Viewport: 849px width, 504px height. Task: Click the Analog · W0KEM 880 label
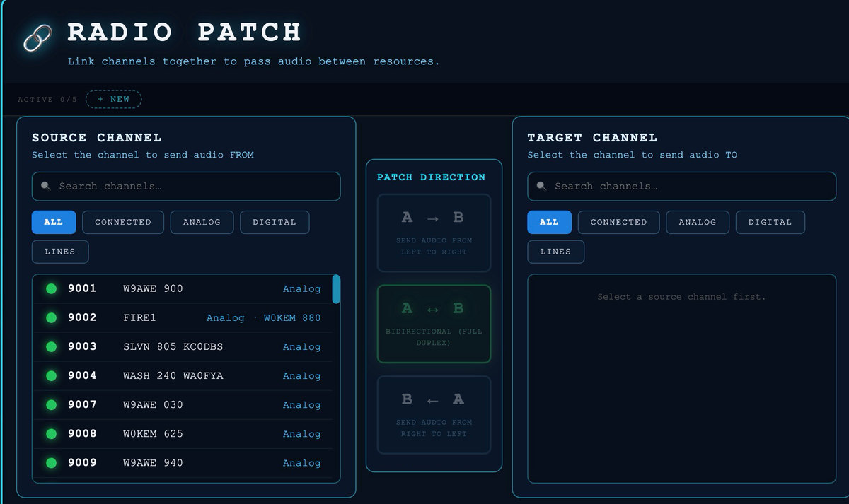(264, 318)
